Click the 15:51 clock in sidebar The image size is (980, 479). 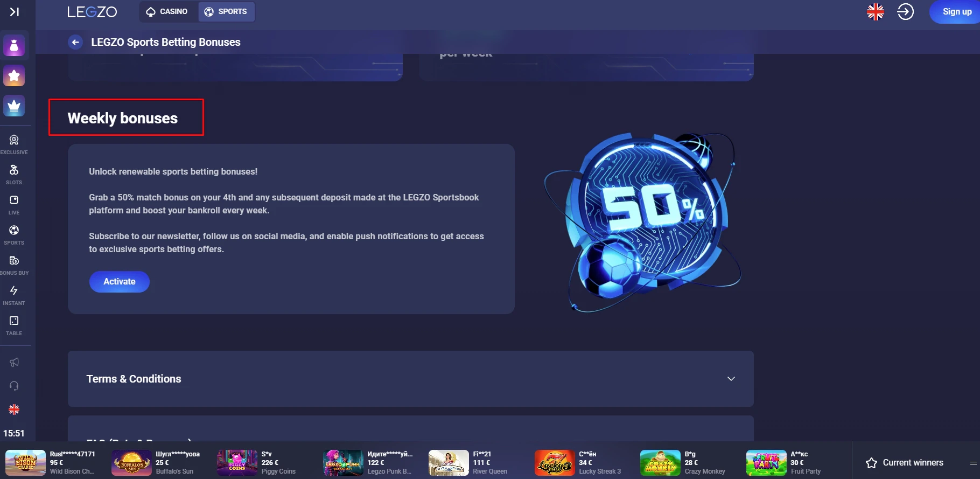coord(14,433)
